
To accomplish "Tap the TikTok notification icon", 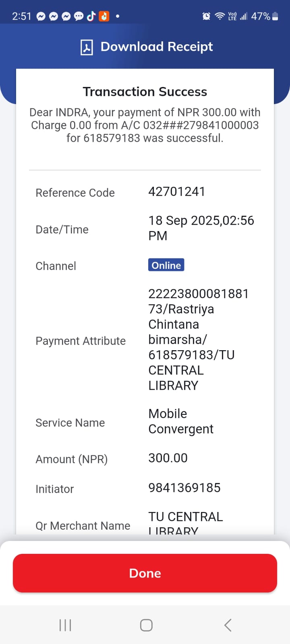I will coord(91,16).
